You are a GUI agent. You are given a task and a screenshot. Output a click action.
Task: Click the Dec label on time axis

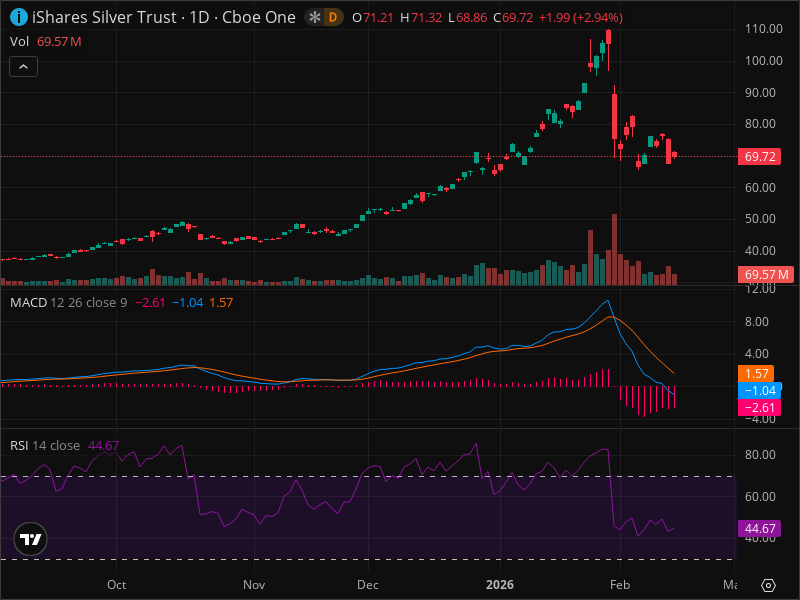point(368,585)
